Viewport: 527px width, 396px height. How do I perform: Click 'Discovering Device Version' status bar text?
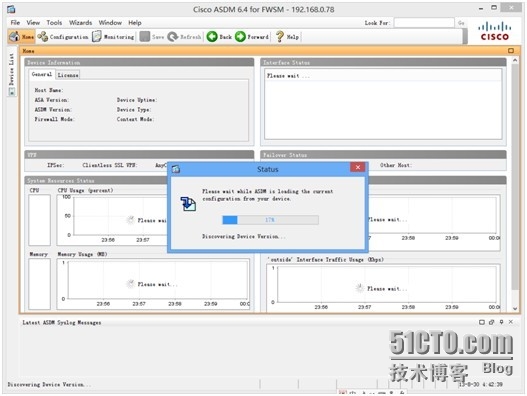point(49,384)
